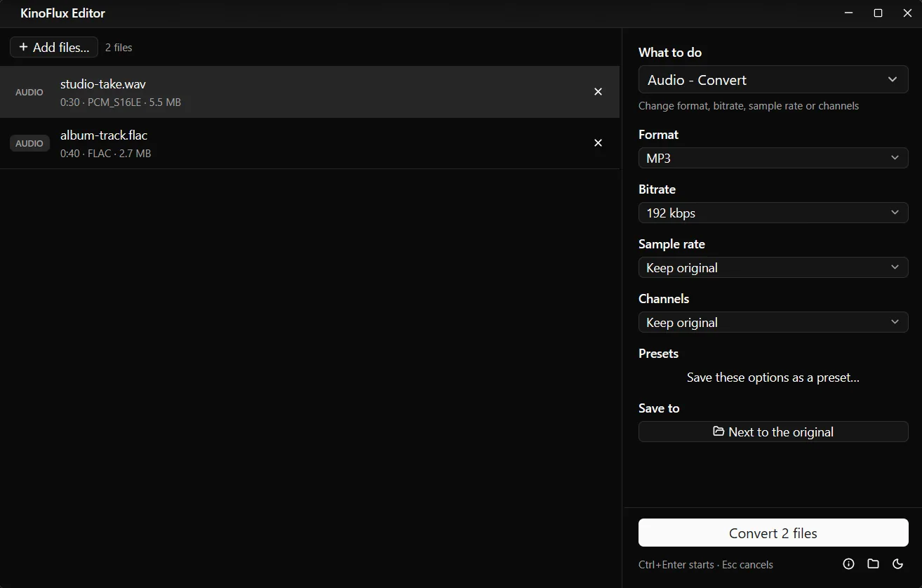Click the KinoFlux Editor window title
The image size is (922, 588).
(62, 13)
